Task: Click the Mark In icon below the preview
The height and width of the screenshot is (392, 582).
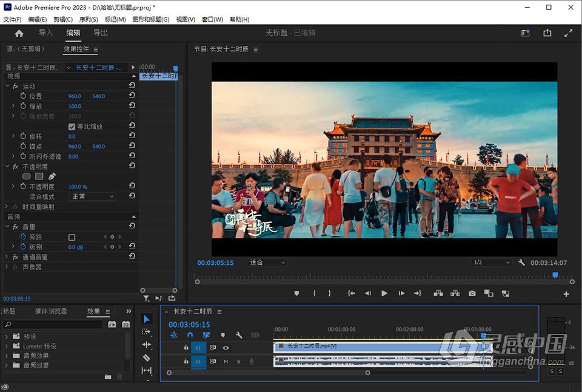Action: pos(314,293)
